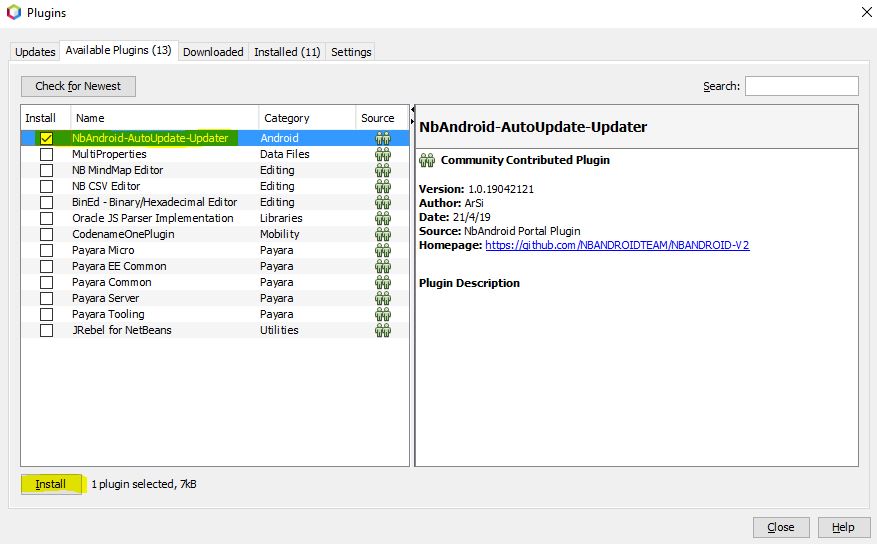Select the JRebel for NetBeans plugin name

(x=121, y=330)
